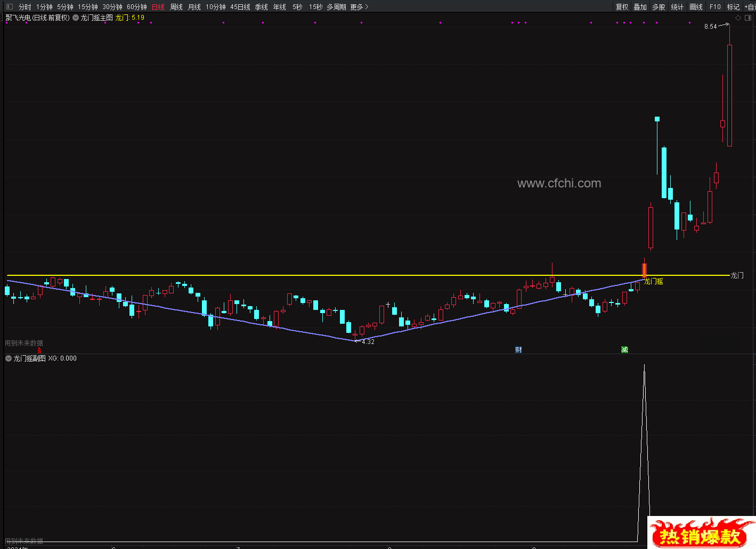
Task: Switch to 年线 yearly chart
Action: tap(280, 7)
